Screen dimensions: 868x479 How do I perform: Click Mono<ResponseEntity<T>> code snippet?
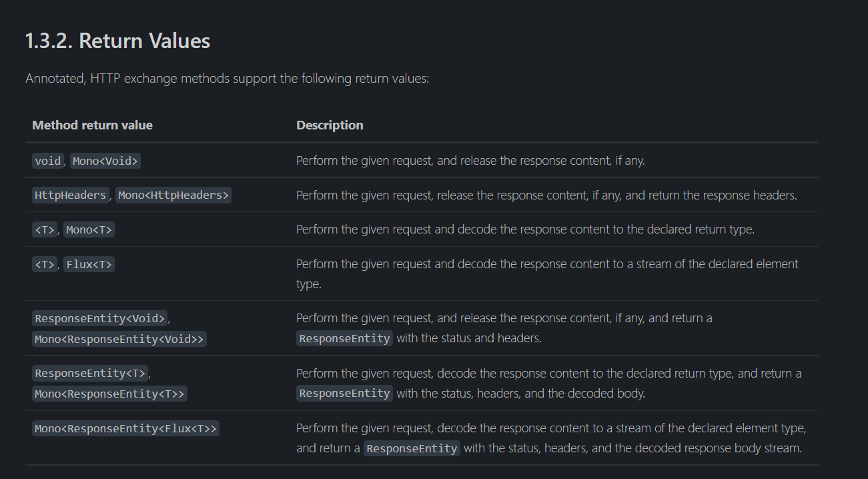point(109,394)
